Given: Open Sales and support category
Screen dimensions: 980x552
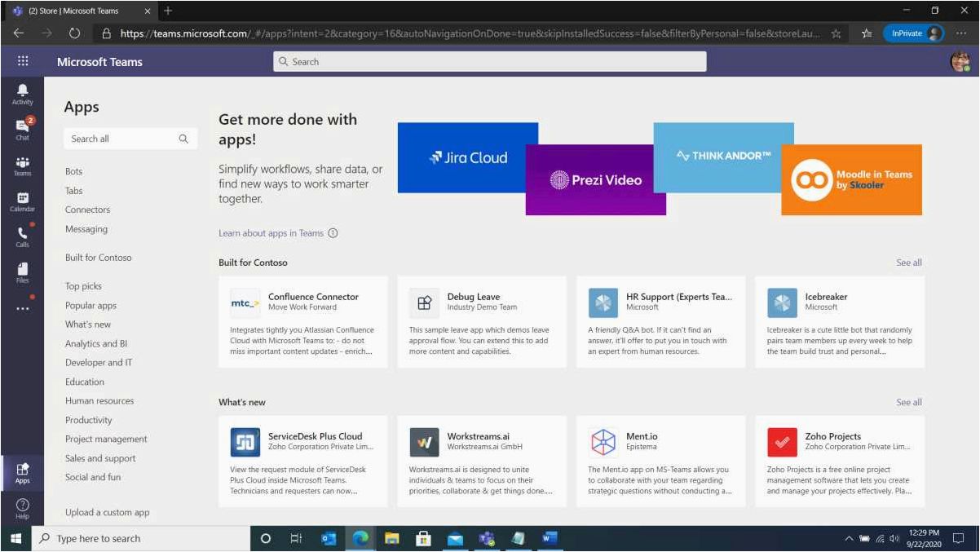Looking at the screenshot, I should tap(100, 458).
